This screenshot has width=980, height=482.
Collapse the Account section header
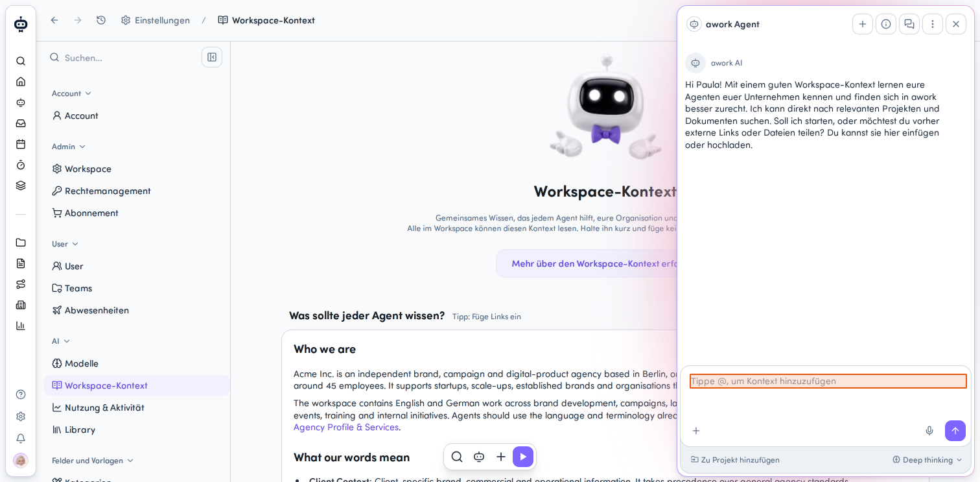[x=72, y=93]
